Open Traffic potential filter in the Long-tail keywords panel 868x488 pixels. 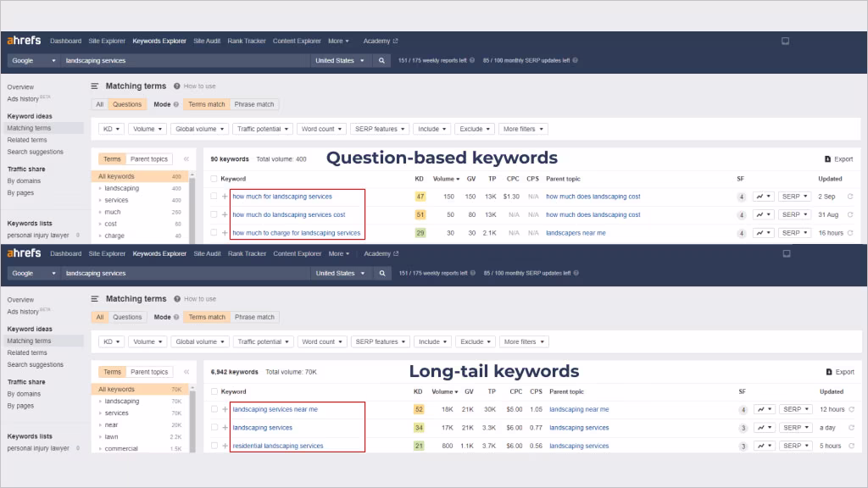click(x=264, y=342)
